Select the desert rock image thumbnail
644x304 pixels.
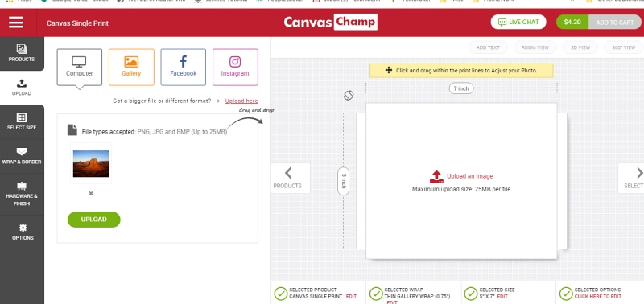91,163
